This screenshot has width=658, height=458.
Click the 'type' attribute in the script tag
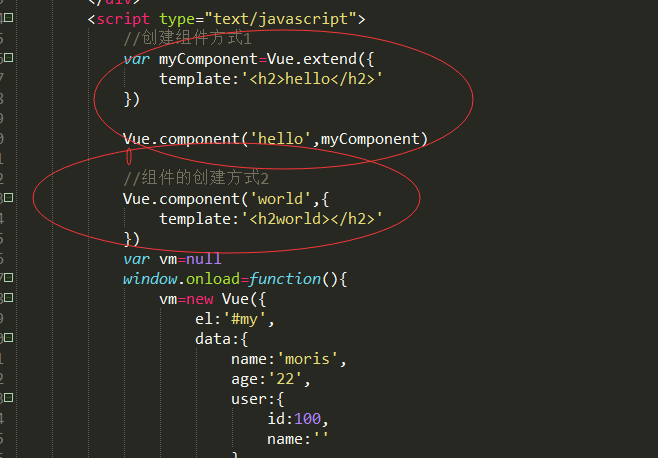[x=177, y=19]
